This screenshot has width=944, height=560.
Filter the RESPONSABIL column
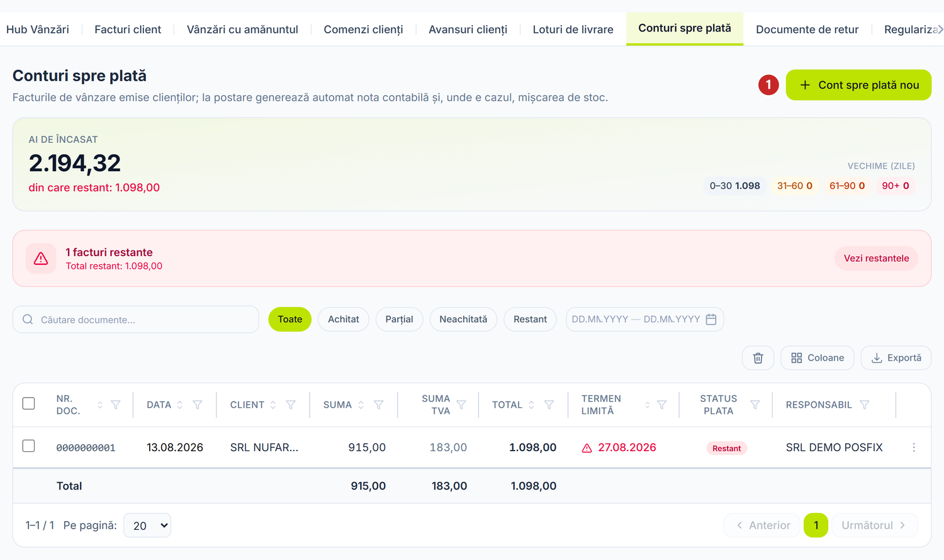tap(865, 405)
